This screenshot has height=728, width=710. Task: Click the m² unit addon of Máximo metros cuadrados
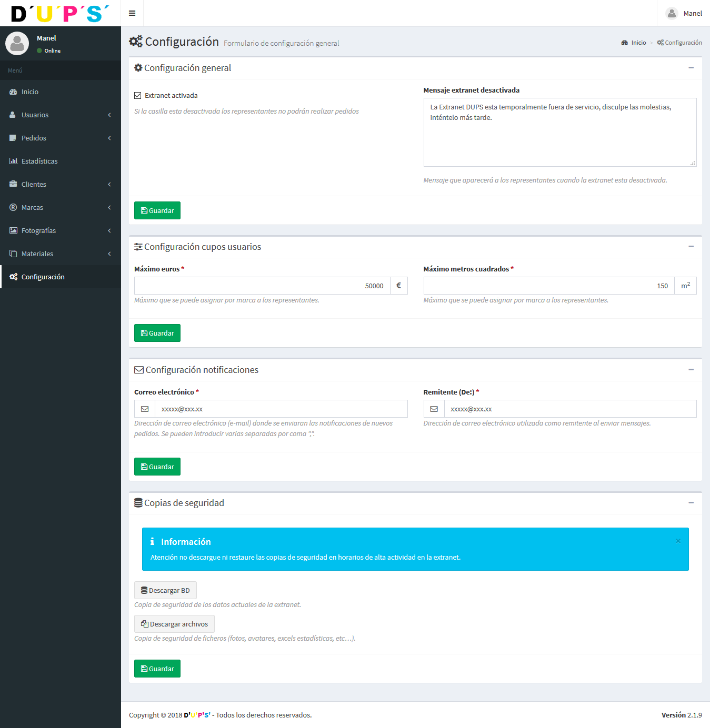pos(685,286)
